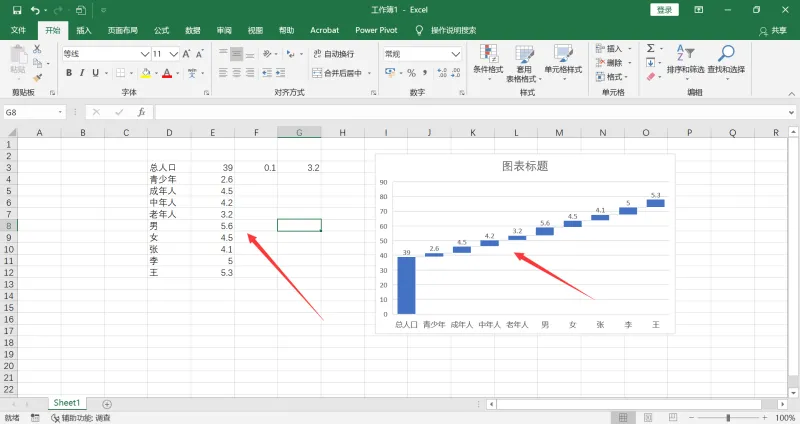Click the Borders icon
The width and height of the screenshot is (800, 424).
[x=120, y=73]
